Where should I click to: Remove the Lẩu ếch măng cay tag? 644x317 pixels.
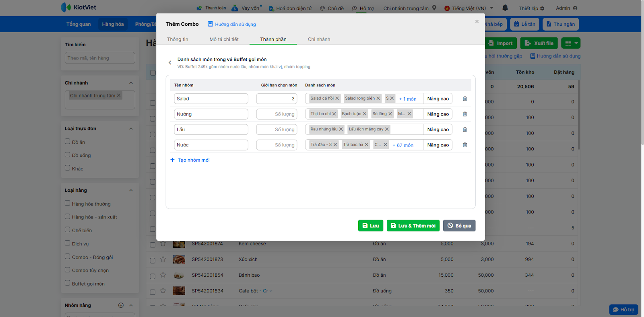tap(387, 129)
